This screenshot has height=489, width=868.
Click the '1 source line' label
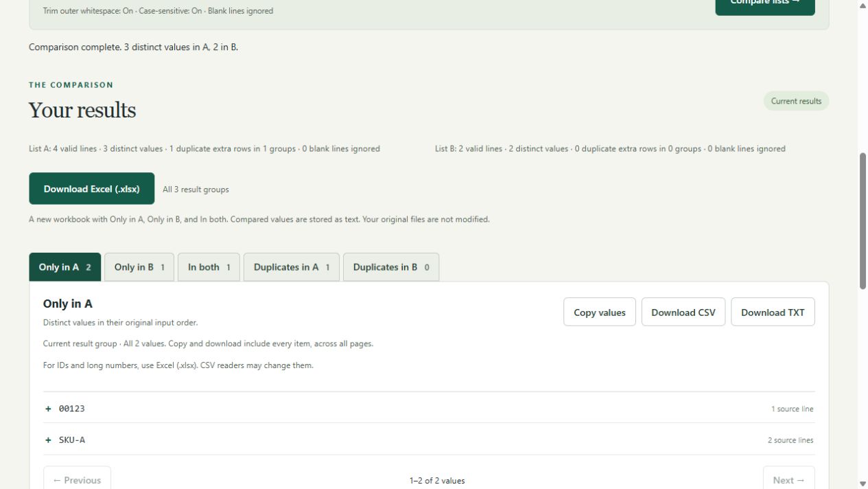[792, 409]
